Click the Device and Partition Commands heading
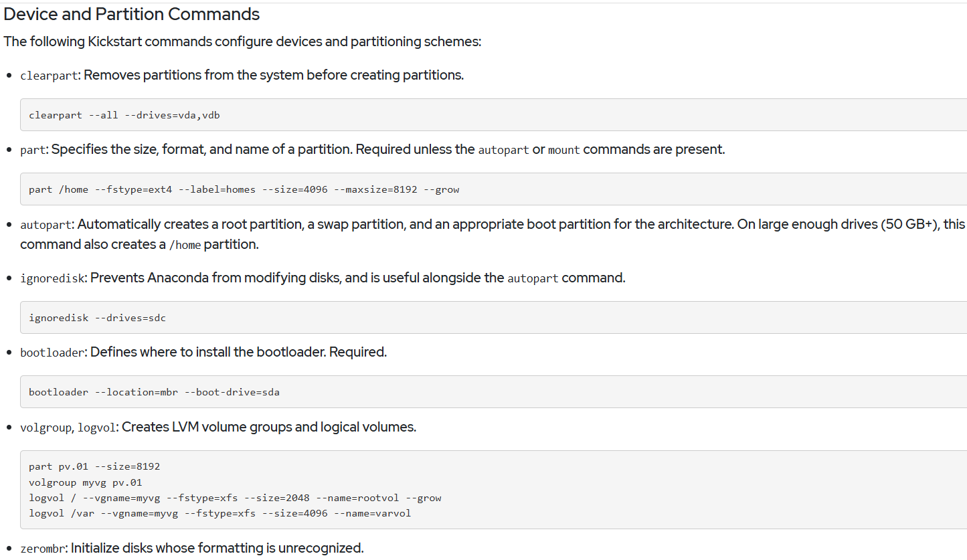Image resolution: width=967 pixels, height=560 pixels. (x=132, y=13)
